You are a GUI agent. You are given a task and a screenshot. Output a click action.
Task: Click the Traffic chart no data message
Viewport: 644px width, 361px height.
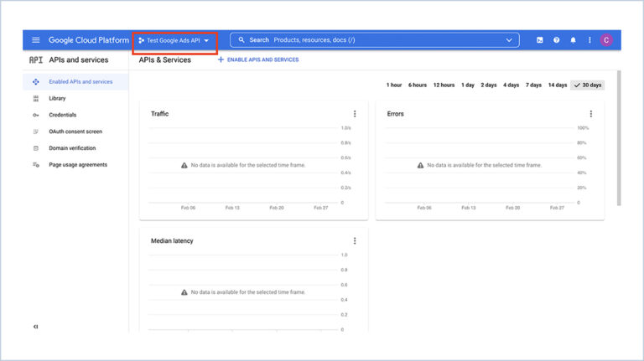(x=248, y=165)
